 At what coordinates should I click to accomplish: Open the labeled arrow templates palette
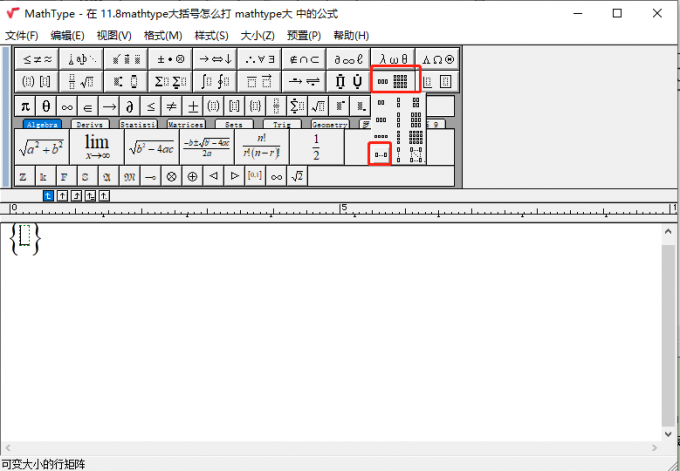coord(304,81)
